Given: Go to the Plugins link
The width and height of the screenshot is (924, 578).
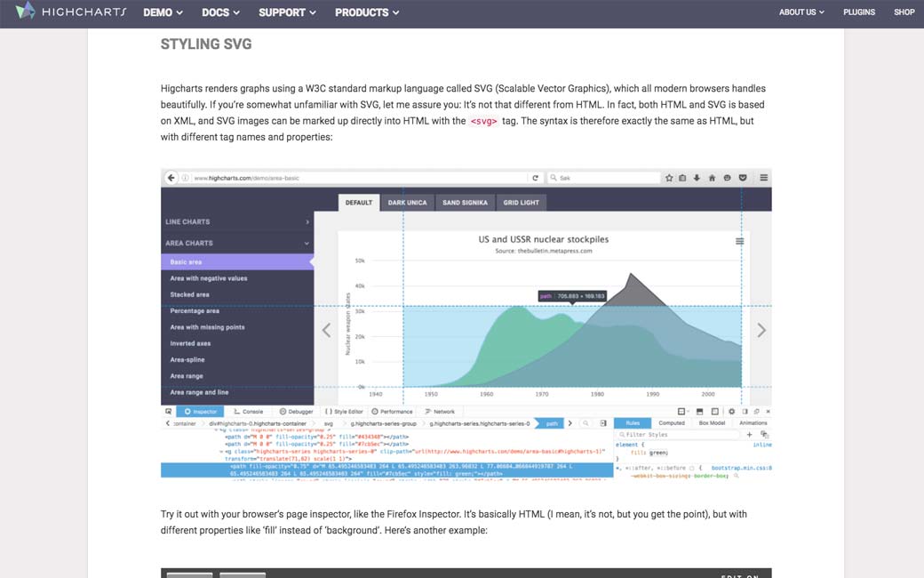Looking at the screenshot, I should coord(859,12).
